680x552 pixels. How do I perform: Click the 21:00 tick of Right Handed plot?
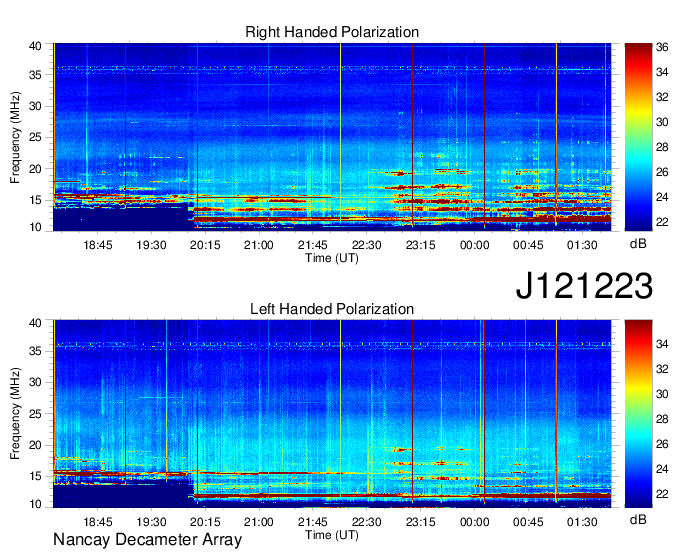259,245
